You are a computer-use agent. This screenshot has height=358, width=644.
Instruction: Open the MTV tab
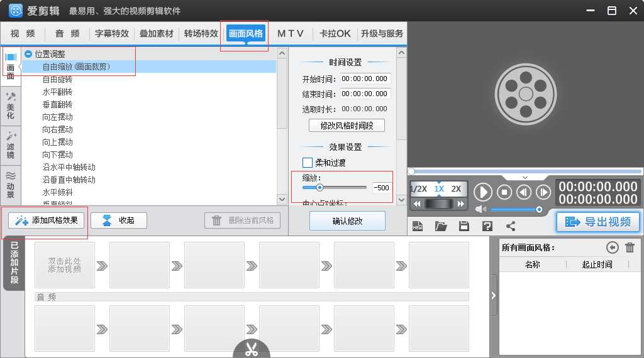pyautogui.click(x=291, y=33)
